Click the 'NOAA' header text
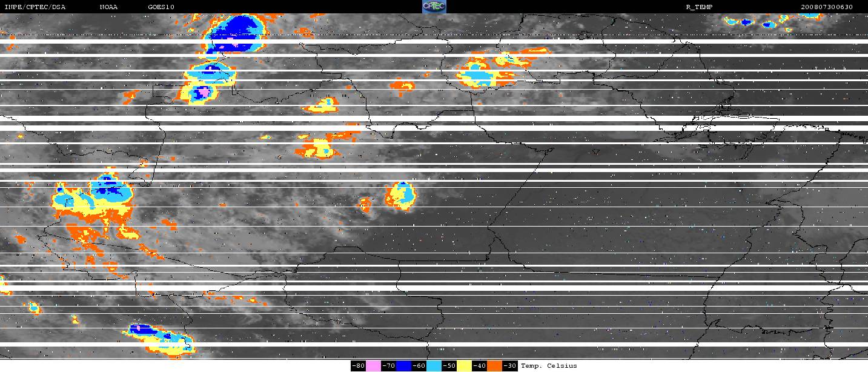 108,7
